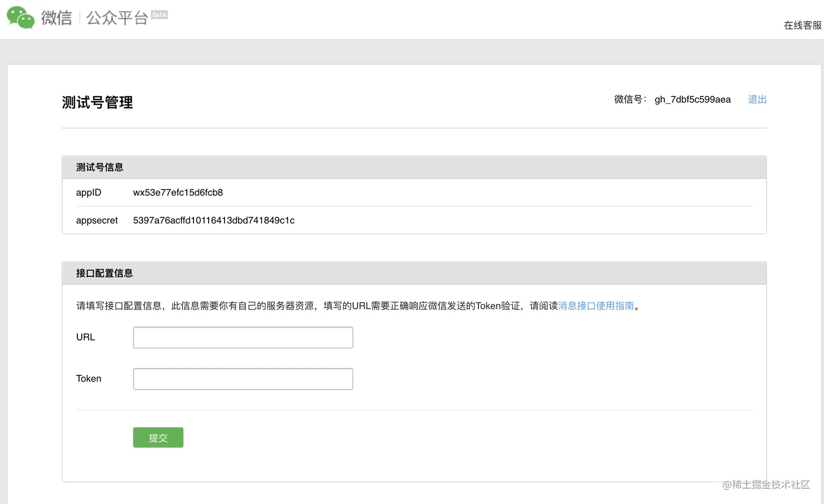Click the Token field label

(x=89, y=379)
